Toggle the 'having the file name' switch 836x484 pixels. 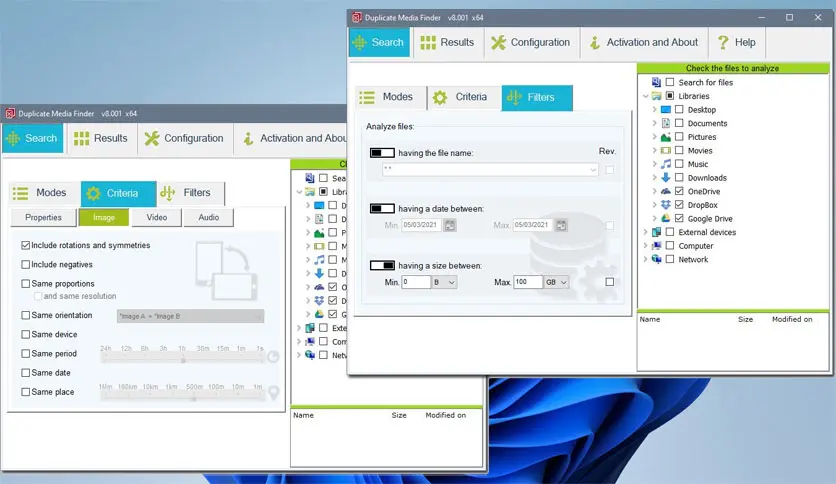pyautogui.click(x=382, y=153)
